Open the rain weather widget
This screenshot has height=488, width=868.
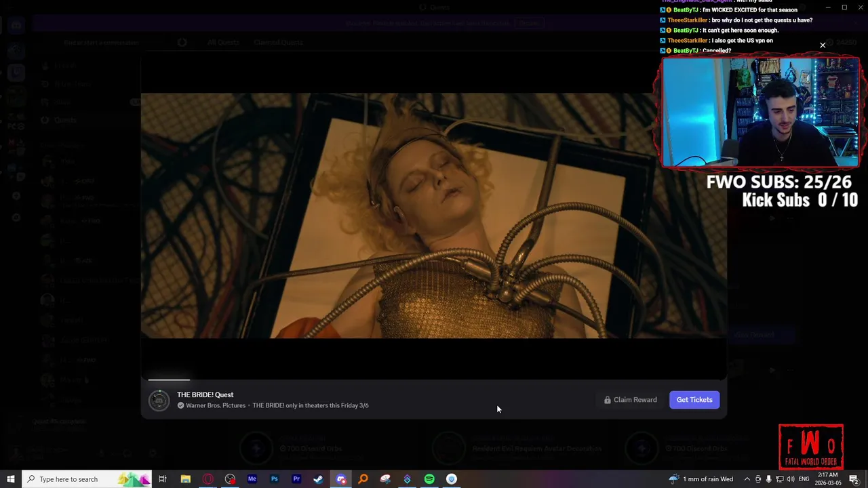(x=701, y=479)
